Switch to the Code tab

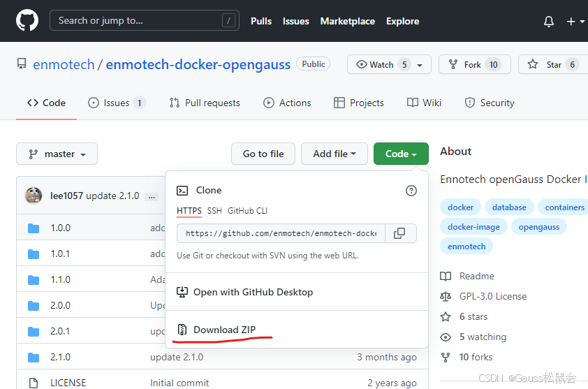point(47,103)
